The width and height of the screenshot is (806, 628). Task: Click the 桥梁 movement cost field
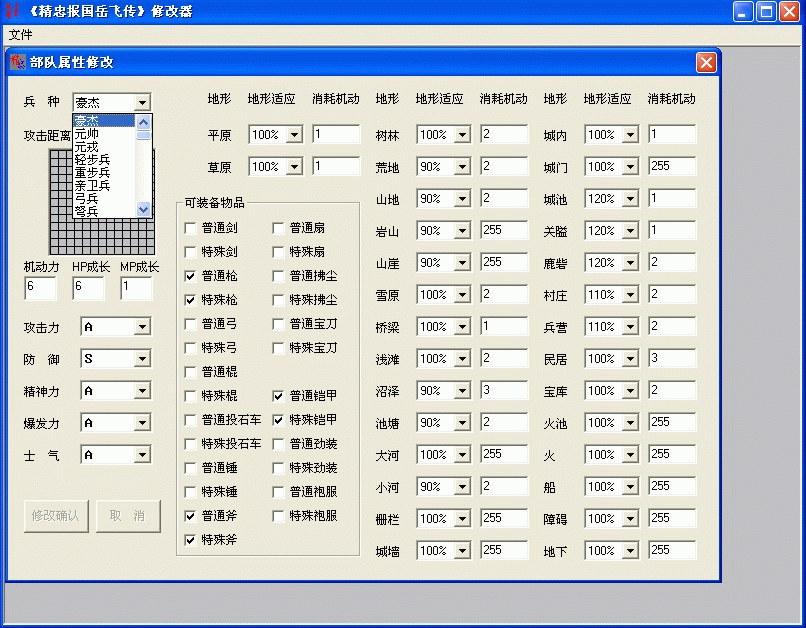coord(505,326)
